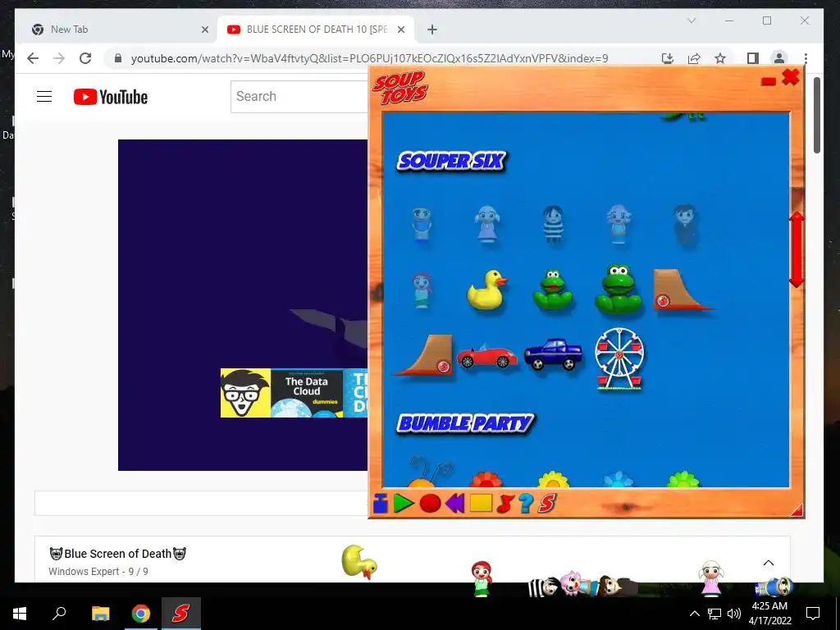Screen dimensions: 840x630
Task: Open the Chrome three-dot menu
Action: coord(806,58)
